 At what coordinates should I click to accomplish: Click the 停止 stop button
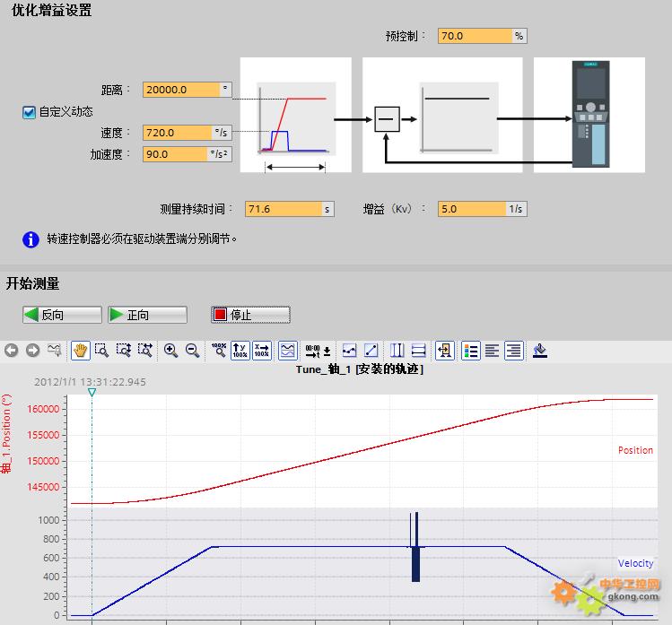pos(250,315)
